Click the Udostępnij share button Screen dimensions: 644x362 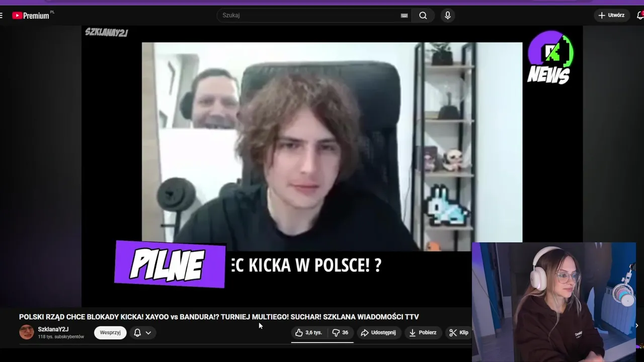(378, 333)
